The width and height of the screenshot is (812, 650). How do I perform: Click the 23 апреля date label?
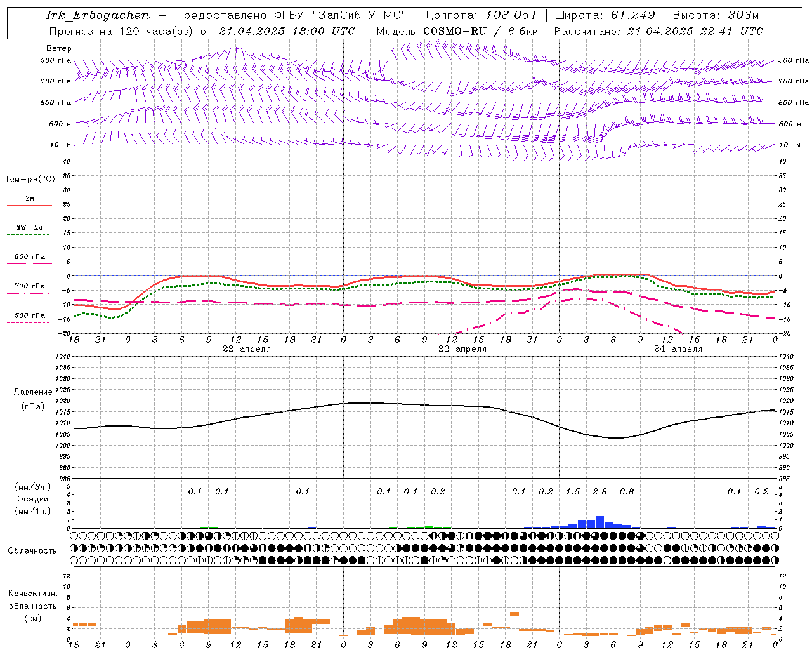tap(462, 349)
